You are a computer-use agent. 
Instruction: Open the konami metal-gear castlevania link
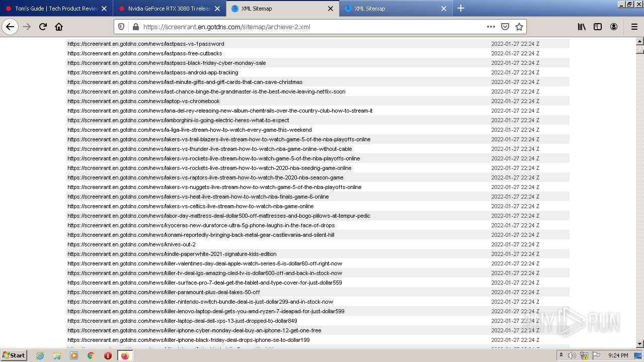pyautogui.click(x=201, y=235)
